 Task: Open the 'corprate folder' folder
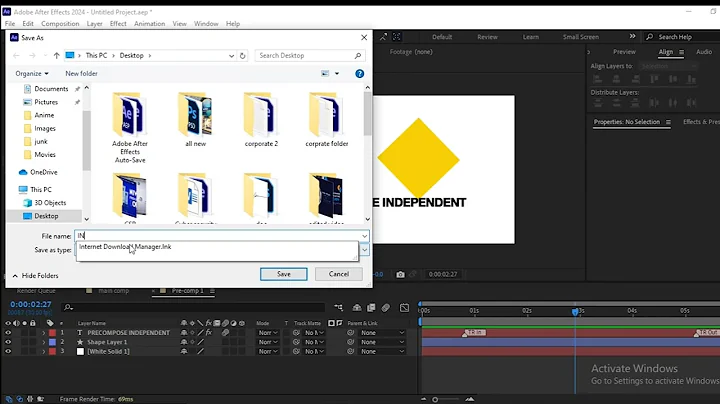pyautogui.click(x=326, y=119)
